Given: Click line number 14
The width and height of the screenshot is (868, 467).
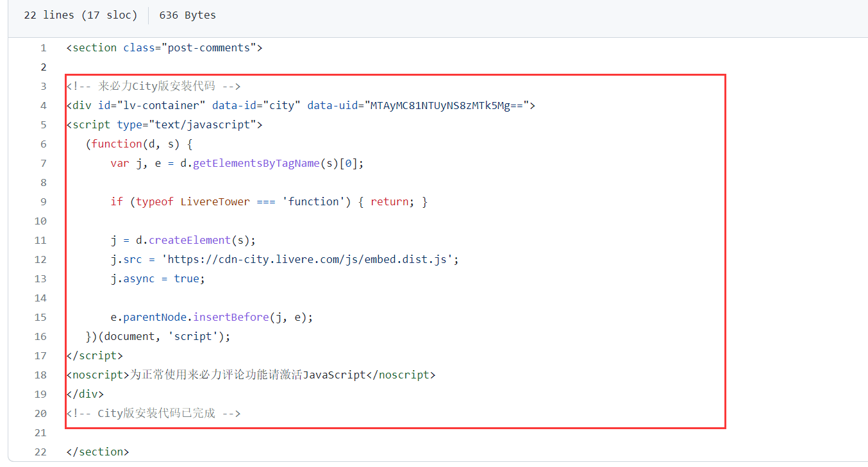Looking at the screenshot, I should pyautogui.click(x=41, y=298).
